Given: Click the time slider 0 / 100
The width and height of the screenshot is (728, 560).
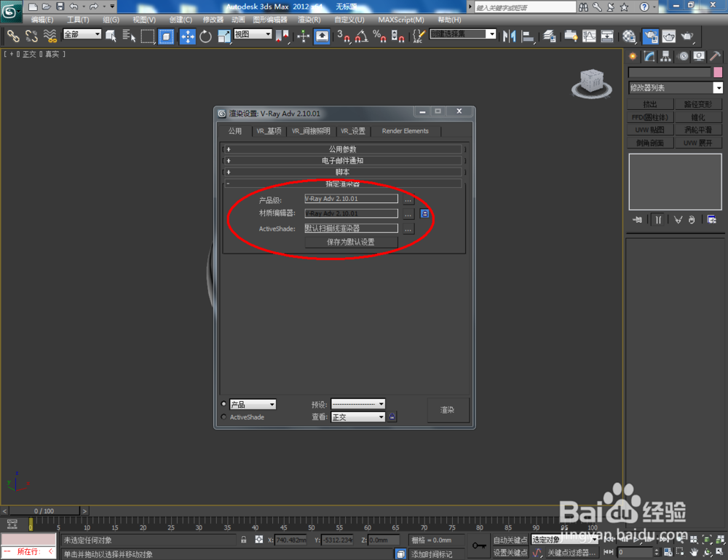Looking at the screenshot, I should pyautogui.click(x=44, y=510).
